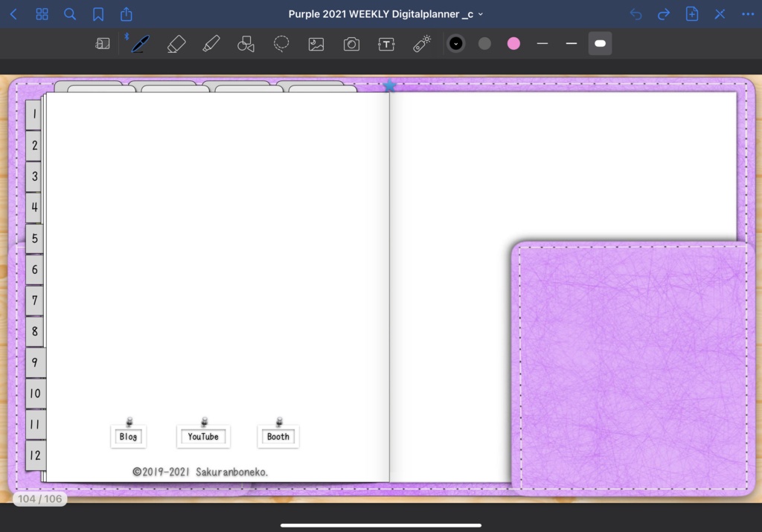Go back using the back chevron
The image size is (762, 532).
pyautogui.click(x=13, y=14)
